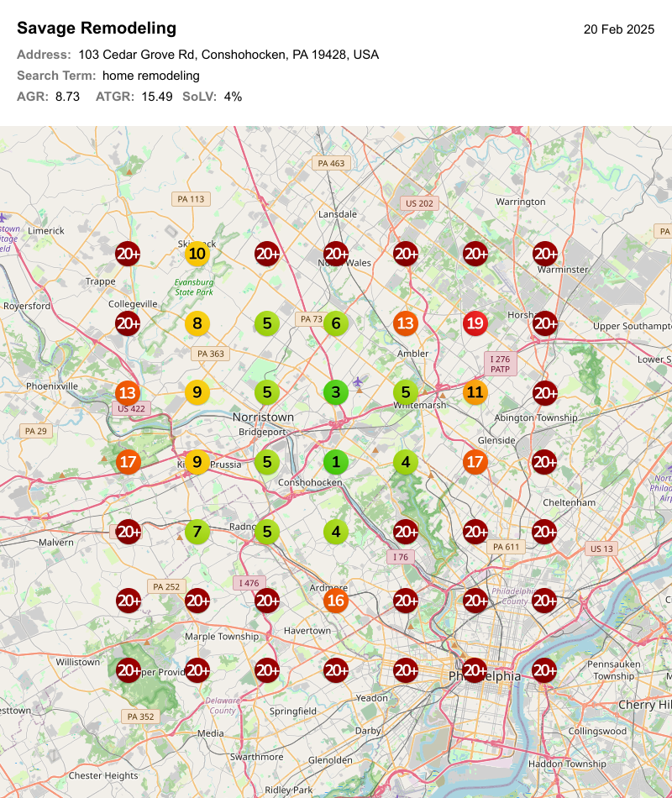Open the rank 17 marker near Glenside
672x798 pixels.
[475, 462]
